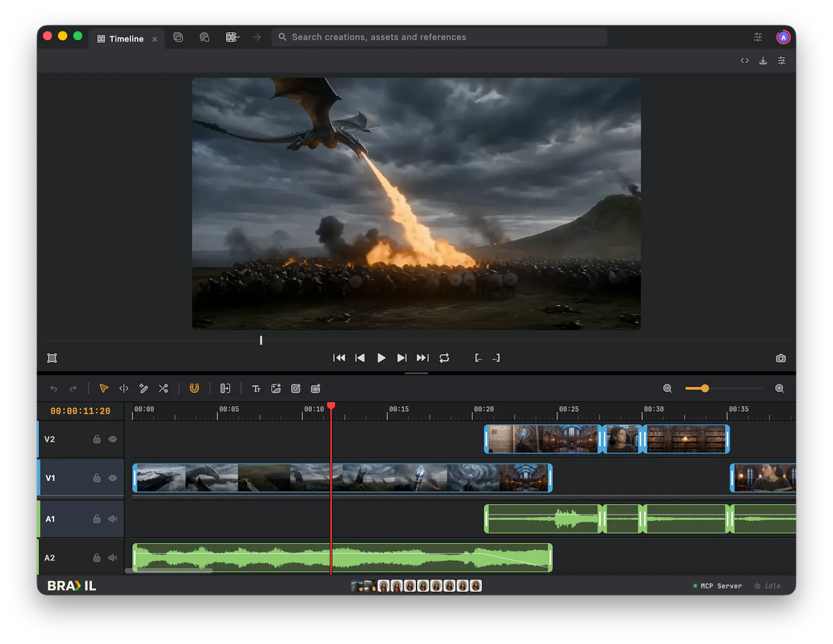Click the MCP Server status indicator
833x644 pixels.
pyautogui.click(x=717, y=586)
